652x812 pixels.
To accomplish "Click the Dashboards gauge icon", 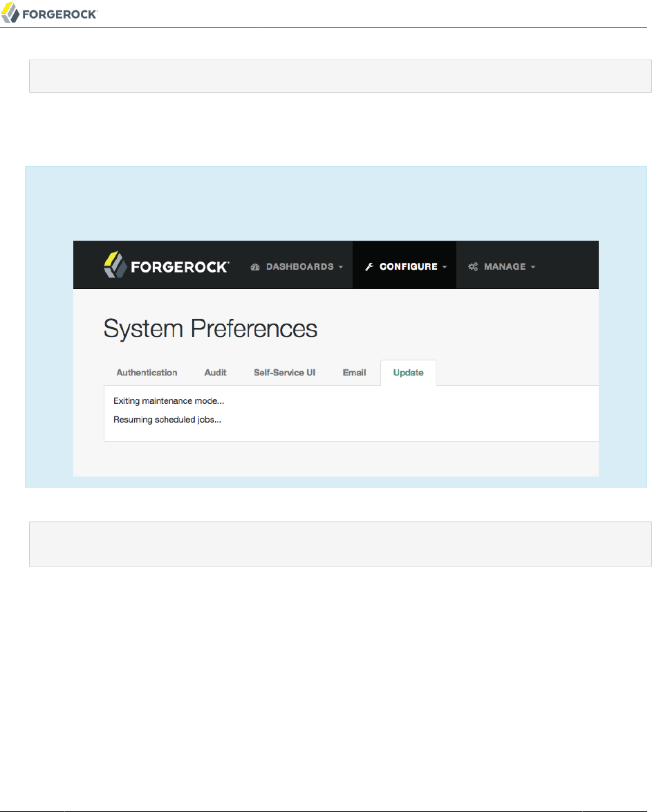I will click(x=255, y=267).
